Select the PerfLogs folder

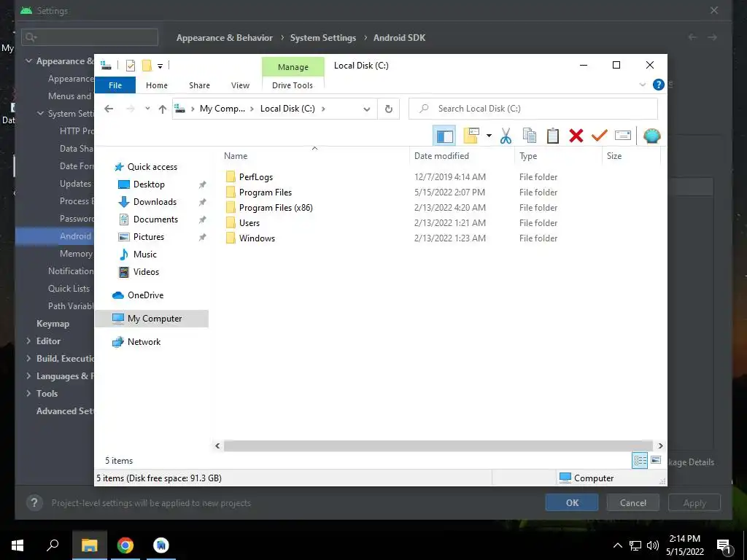[x=256, y=176]
